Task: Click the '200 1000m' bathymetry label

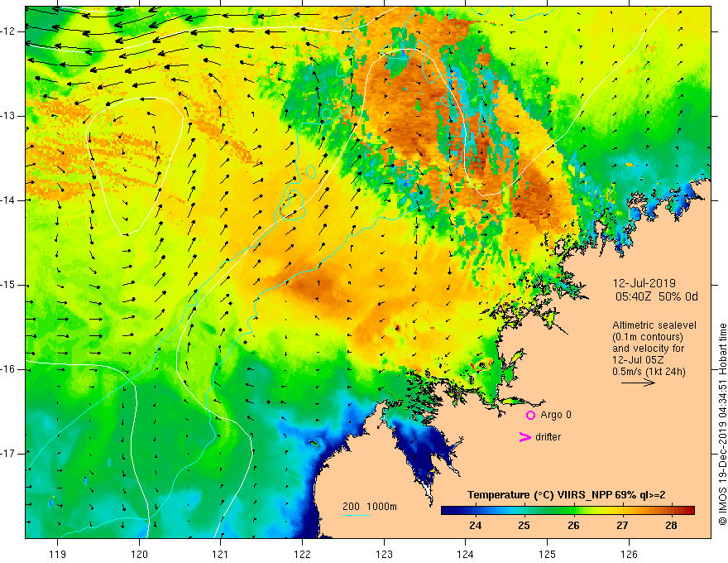Action: pos(370,507)
